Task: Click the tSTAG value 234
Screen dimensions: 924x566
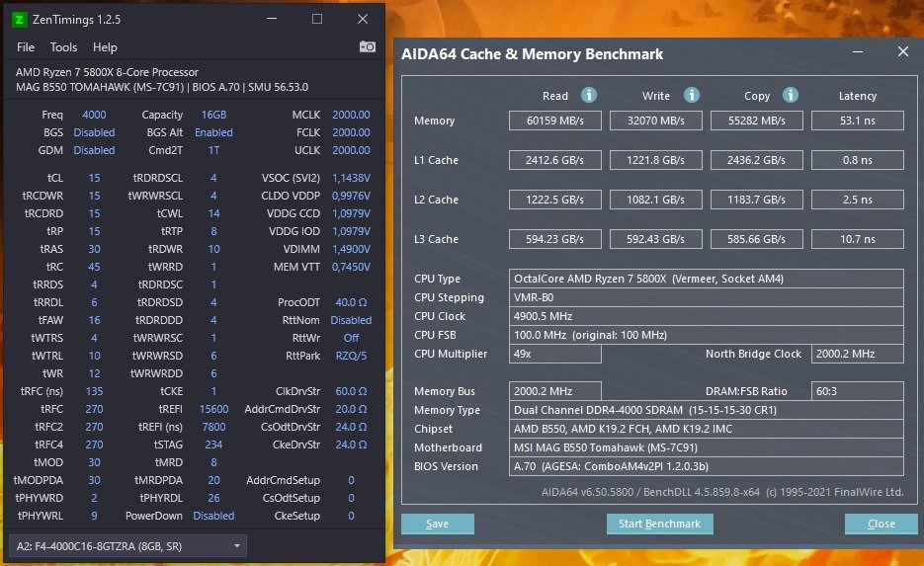Action: (213, 445)
